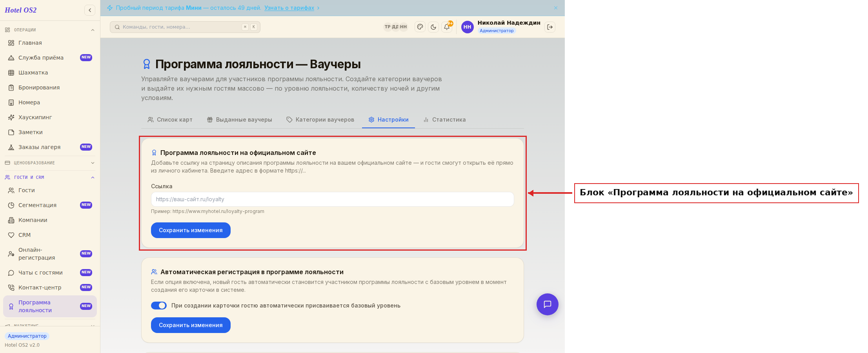Open Контакт-центр

(50, 287)
